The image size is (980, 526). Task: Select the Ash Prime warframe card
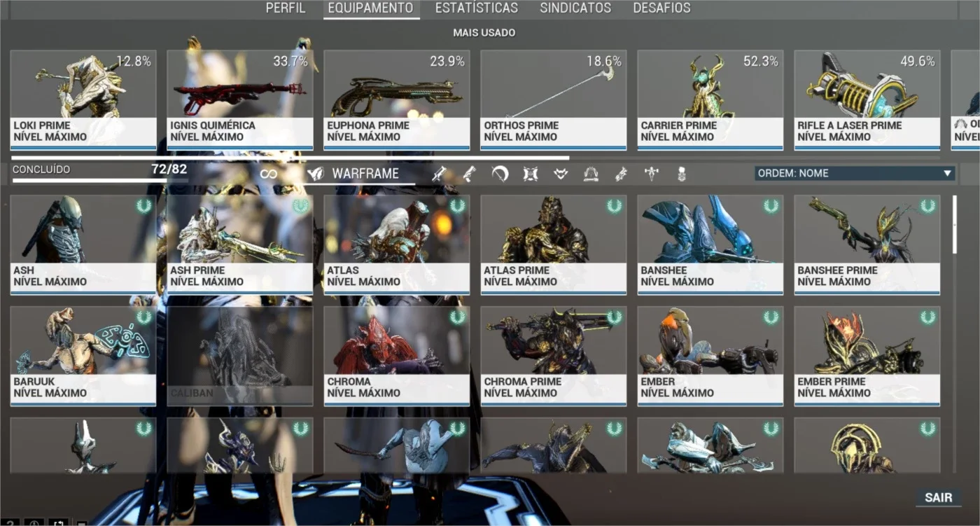(240, 244)
